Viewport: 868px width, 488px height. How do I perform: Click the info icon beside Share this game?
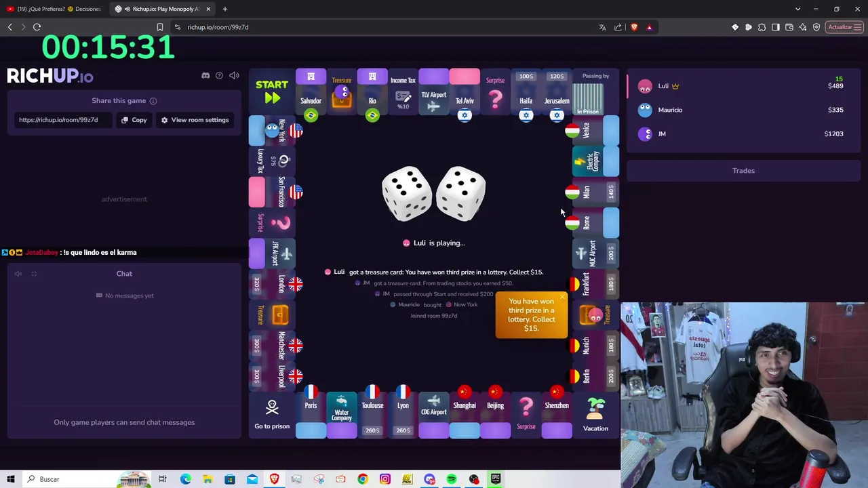coord(153,101)
